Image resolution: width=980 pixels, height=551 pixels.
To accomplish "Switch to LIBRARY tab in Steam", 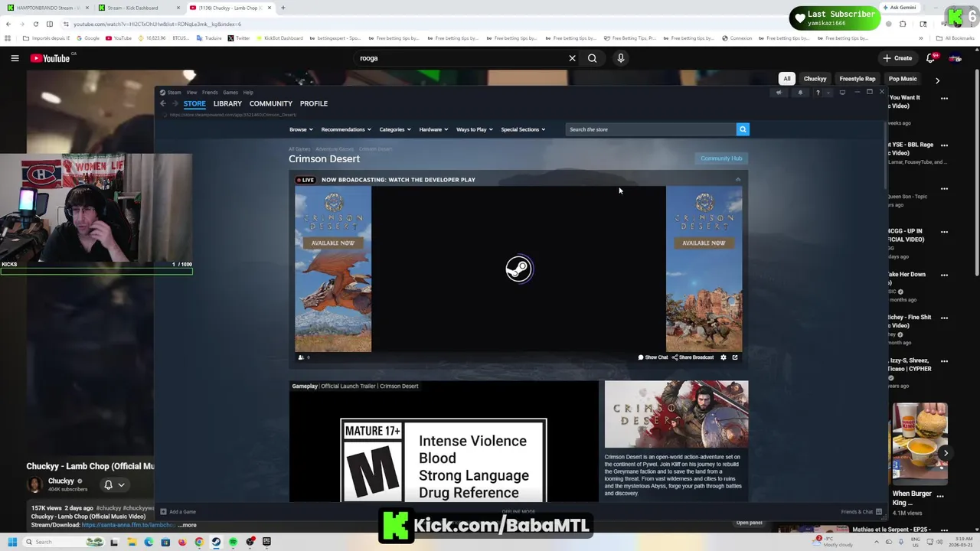I will [x=227, y=103].
